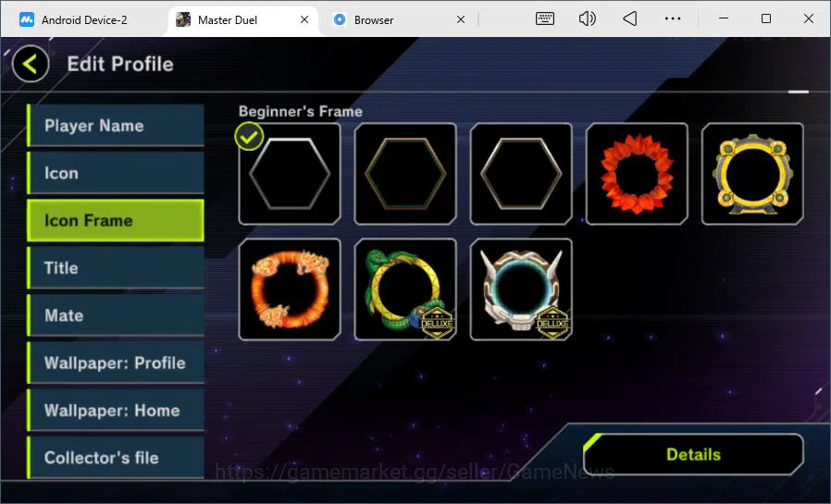Click the Details button

(693, 454)
